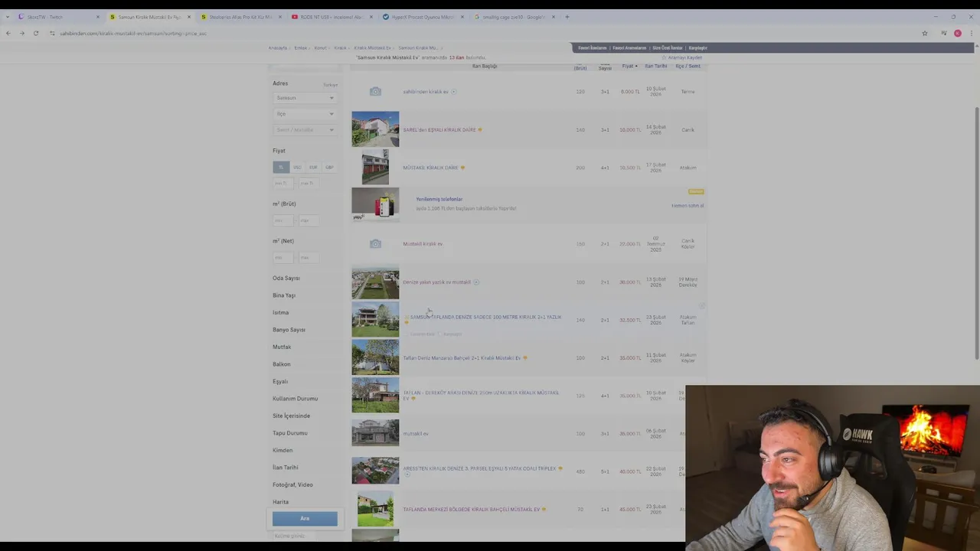Select the USD currency option

click(297, 167)
